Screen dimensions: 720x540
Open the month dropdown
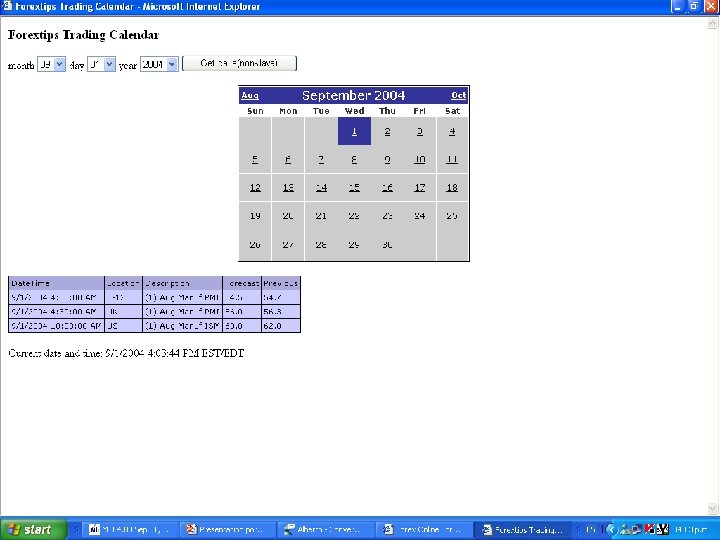pos(51,64)
